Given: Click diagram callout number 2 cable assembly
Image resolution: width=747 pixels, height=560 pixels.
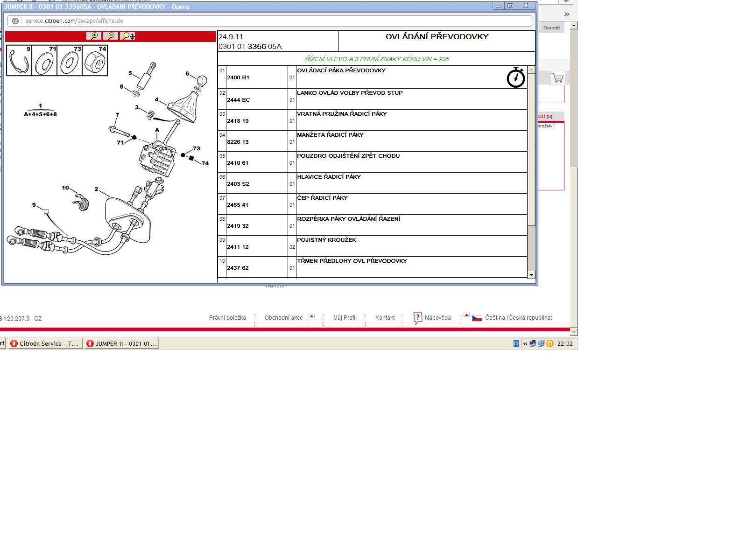Looking at the screenshot, I should [x=96, y=189].
